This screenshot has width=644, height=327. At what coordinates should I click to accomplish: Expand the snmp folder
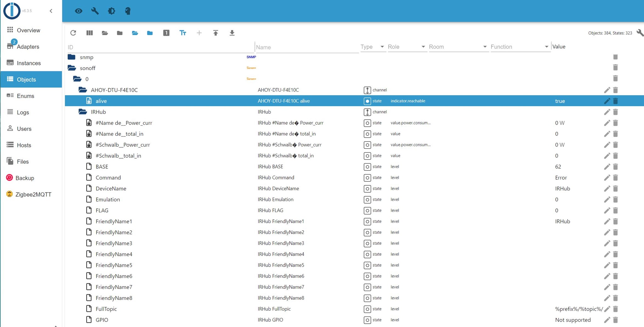click(x=72, y=57)
